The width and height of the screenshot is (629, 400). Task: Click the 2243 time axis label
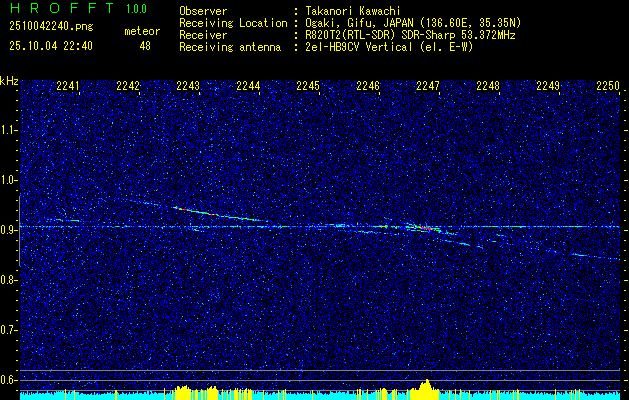pyautogui.click(x=188, y=86)
